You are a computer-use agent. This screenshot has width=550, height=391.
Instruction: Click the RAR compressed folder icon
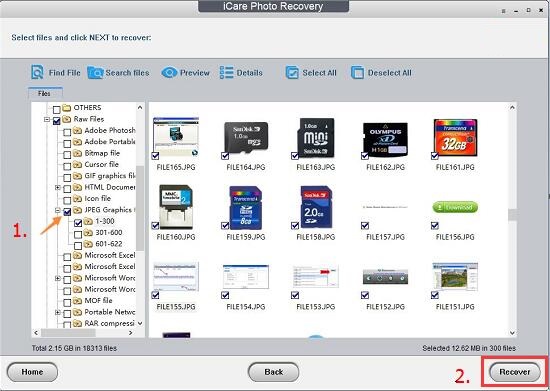pyautogui.click(x=77, y=323)
